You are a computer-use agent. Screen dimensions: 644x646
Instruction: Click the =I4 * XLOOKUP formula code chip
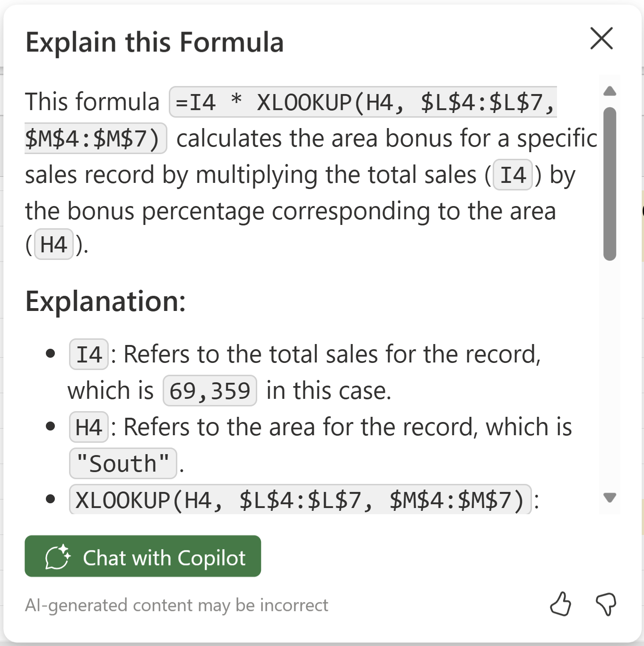[362, 102]
